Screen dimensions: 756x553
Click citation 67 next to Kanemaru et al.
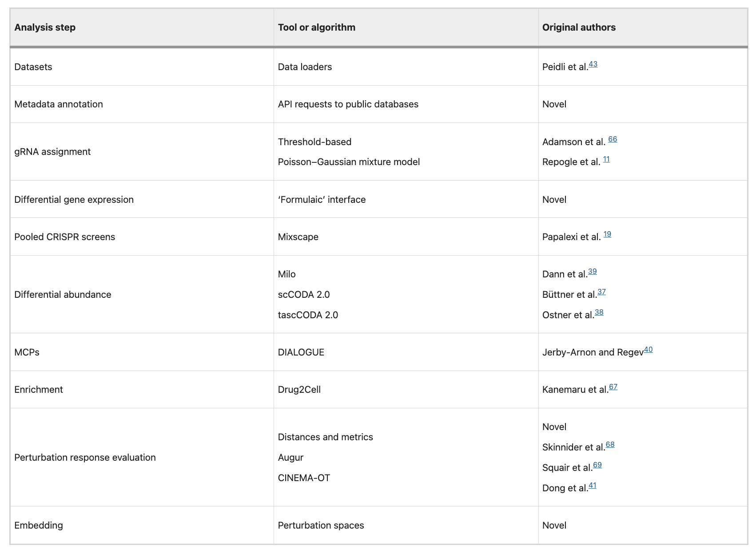(x=613, y=387)
